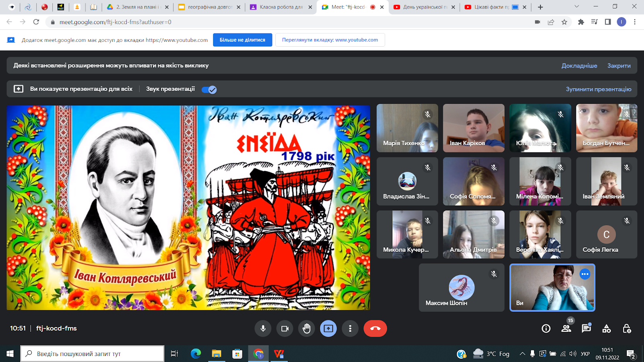The width and height of the screenshot is (644, 362).
Task: Click Більше не ділитися button
Action: 242,40
